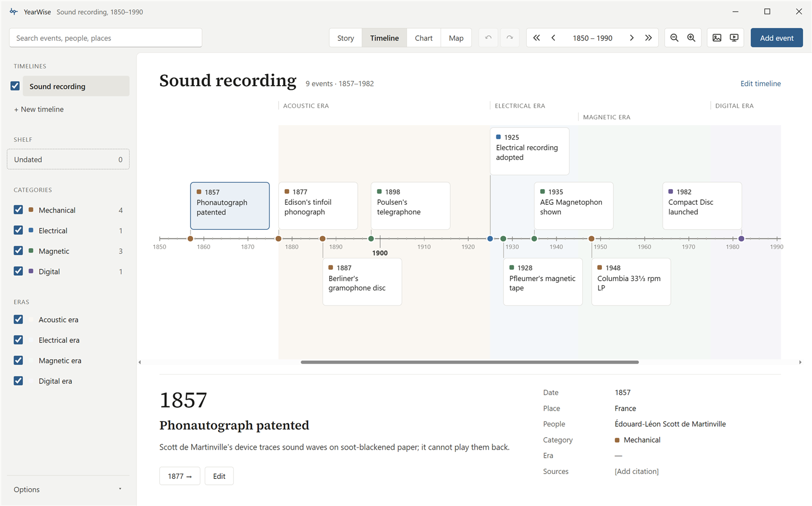Edit the Phonautograph patented event
The height and width of the screenshot is (506, 812).
pos(219,476)
